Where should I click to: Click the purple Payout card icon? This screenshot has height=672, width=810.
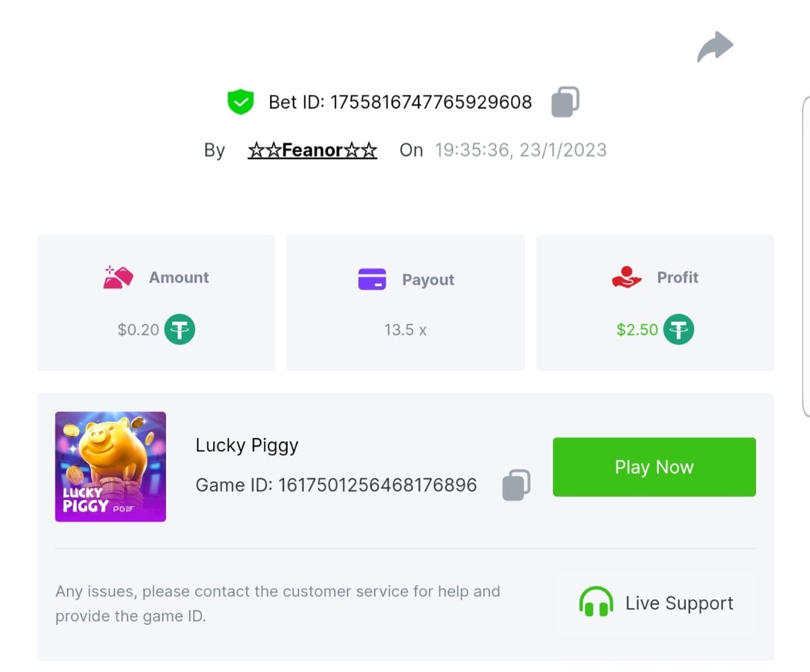[x=372, y=279]
